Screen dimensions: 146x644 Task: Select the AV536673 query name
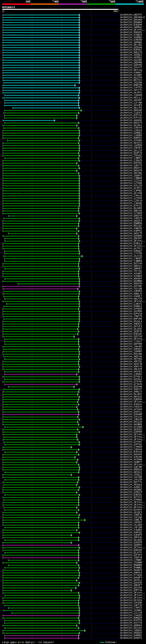pos(8,7)
